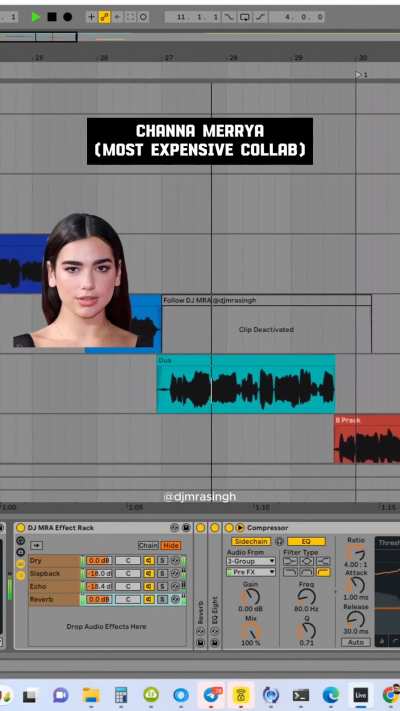
Task: Select the middle bell filter type icon
Action: coord(307,561)
